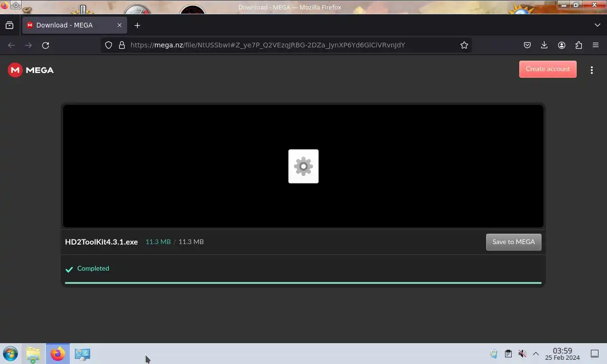Open Firefox account icon
The width and height of the screenshot is (607, 364).
click(x=561, y=45)
